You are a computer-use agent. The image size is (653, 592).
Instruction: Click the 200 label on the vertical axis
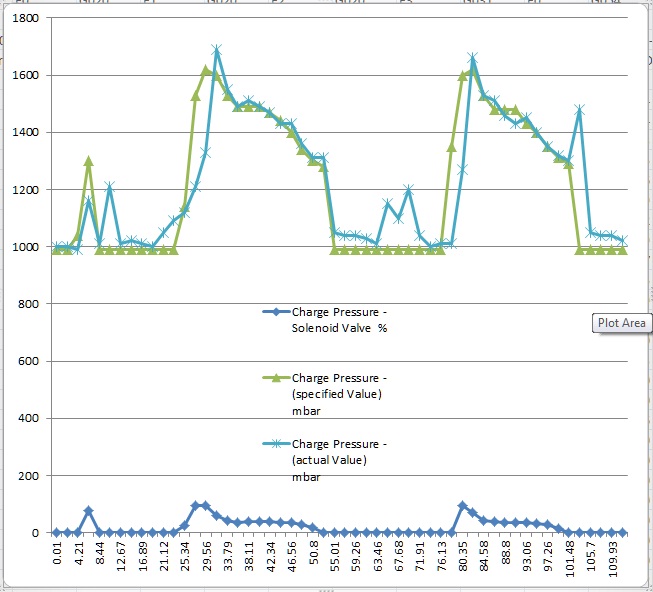click(25, 476)
